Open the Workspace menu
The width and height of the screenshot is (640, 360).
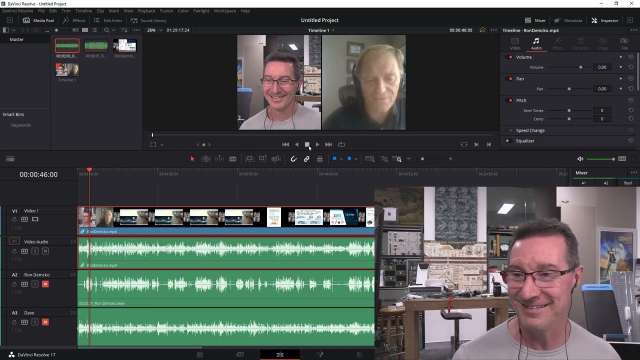[x=225, y=11]
